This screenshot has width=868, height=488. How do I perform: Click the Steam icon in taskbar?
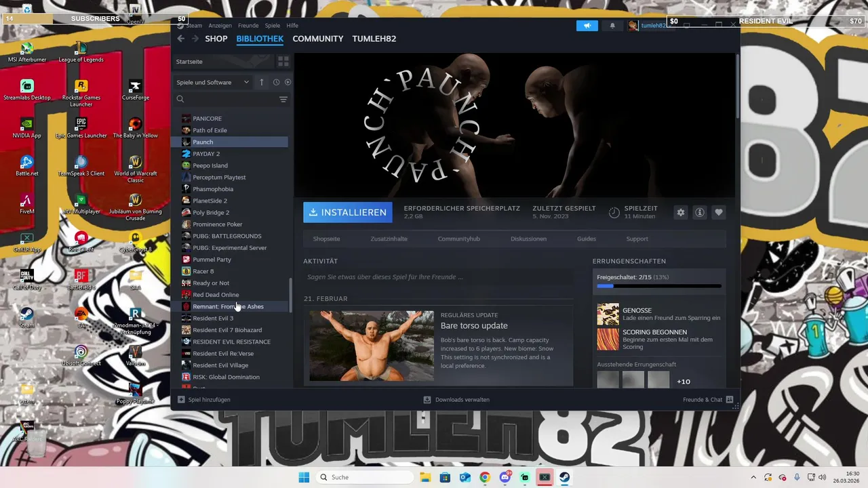(564, 477)
